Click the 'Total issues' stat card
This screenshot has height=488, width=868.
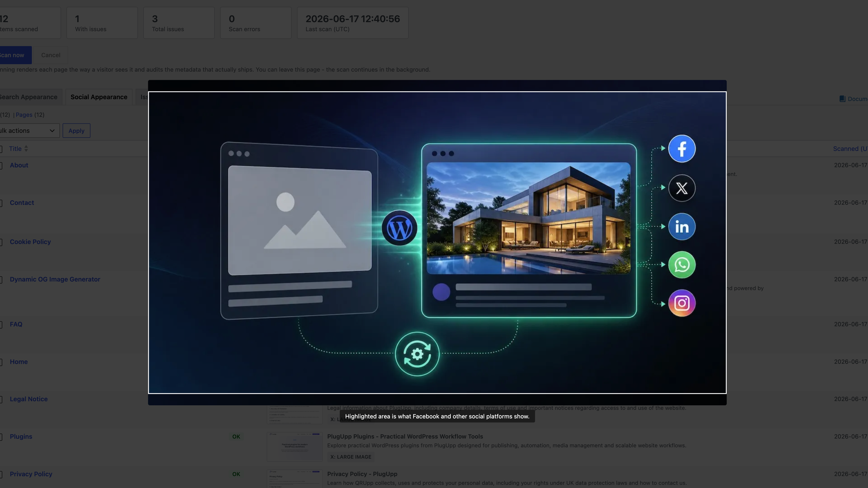click(x=179, y=23)
